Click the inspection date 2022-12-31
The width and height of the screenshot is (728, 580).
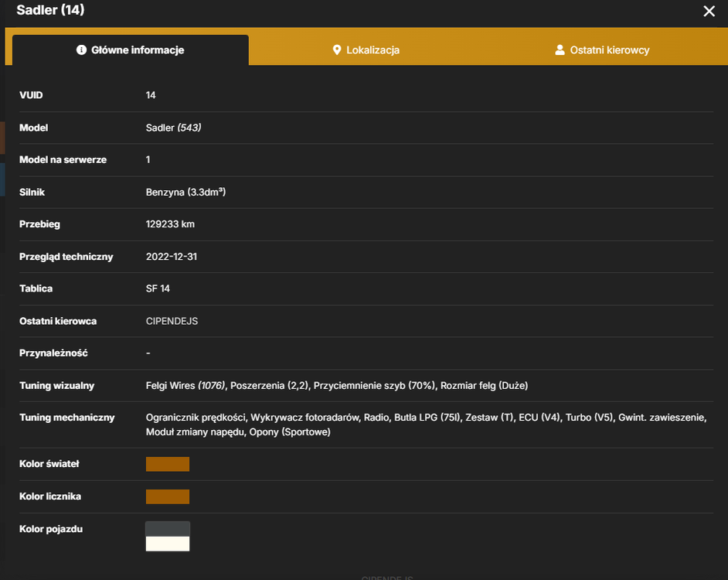point(172,257)
